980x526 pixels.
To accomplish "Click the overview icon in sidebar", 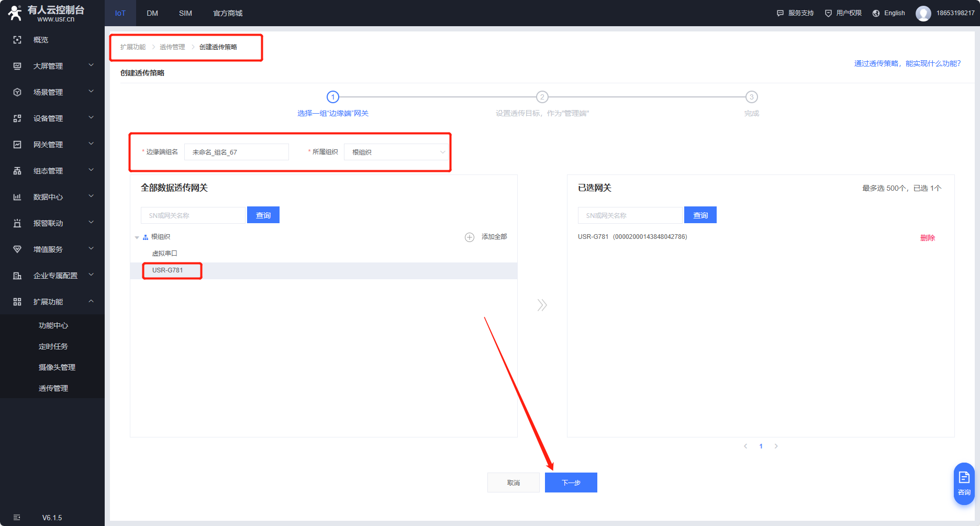I will tap(17, 40).
